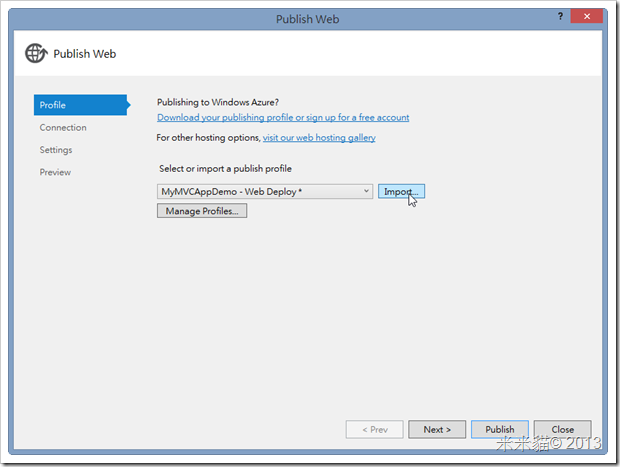This screenshot has width=620, height=467.
Task: Select the Profile step
Action: click(80, 105)
